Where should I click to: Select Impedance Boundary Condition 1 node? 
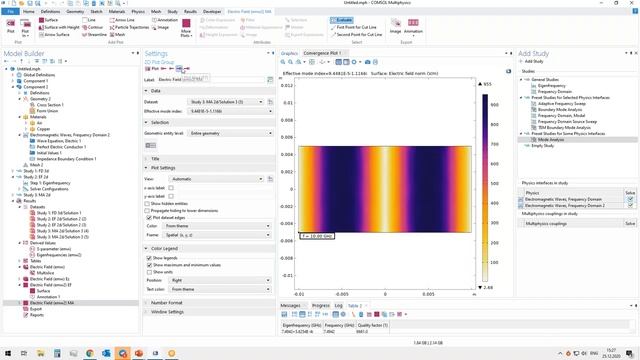tap(66, 159)
